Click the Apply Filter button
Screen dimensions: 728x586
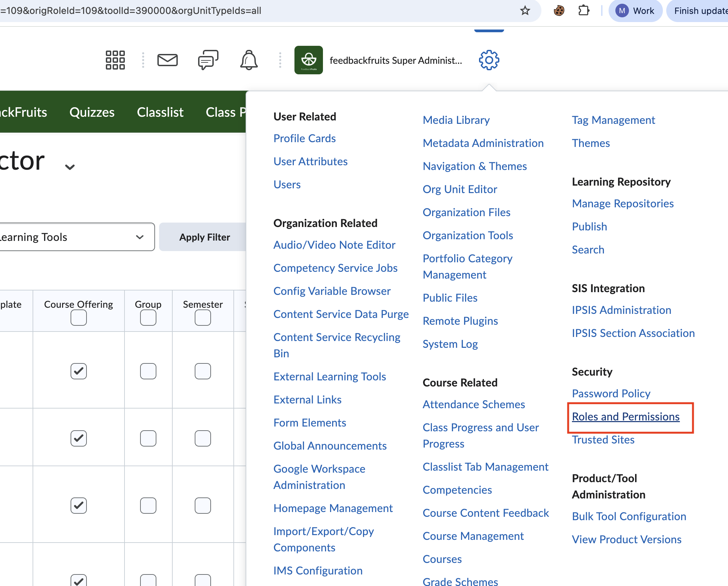(x=204, y=237)
